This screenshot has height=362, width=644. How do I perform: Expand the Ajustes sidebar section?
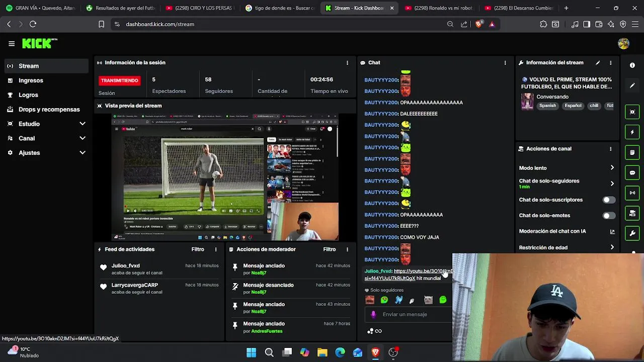[83, 153]
